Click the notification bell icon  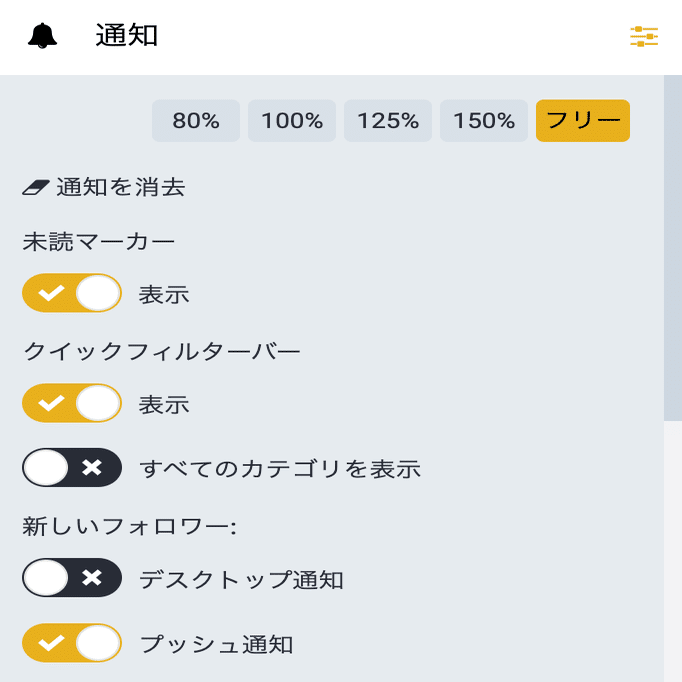click(42, 36)
